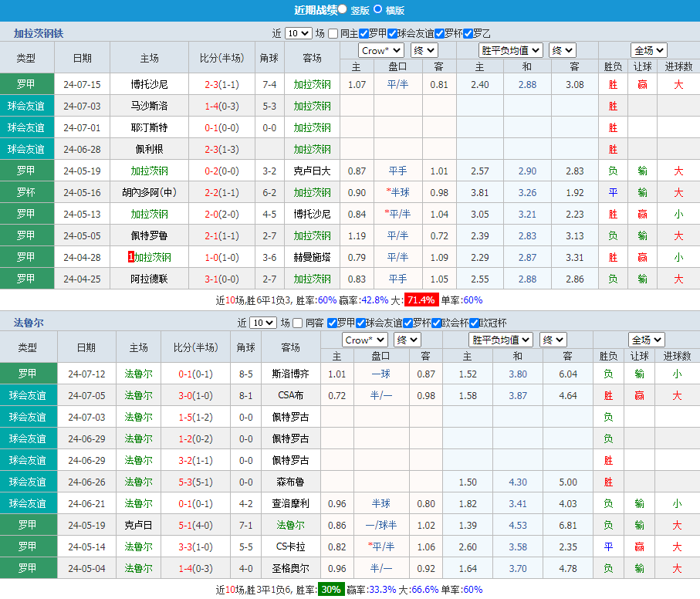
Task: Open Crow* company dropdown in 加拉茨钢铁 table
Action: (x=381, y=50)
